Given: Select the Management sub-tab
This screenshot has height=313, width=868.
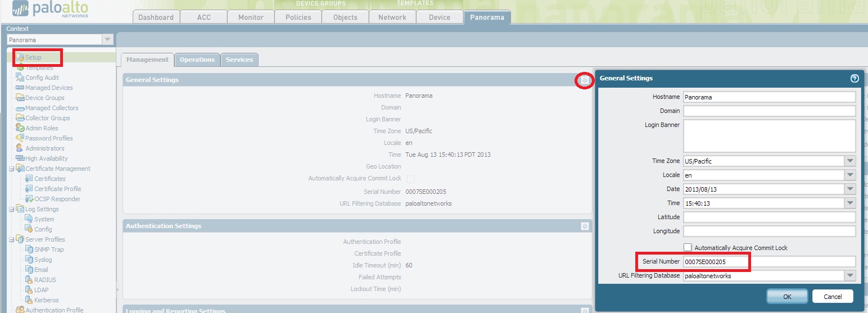Looking at the screenshot, I should coord(147,60).
